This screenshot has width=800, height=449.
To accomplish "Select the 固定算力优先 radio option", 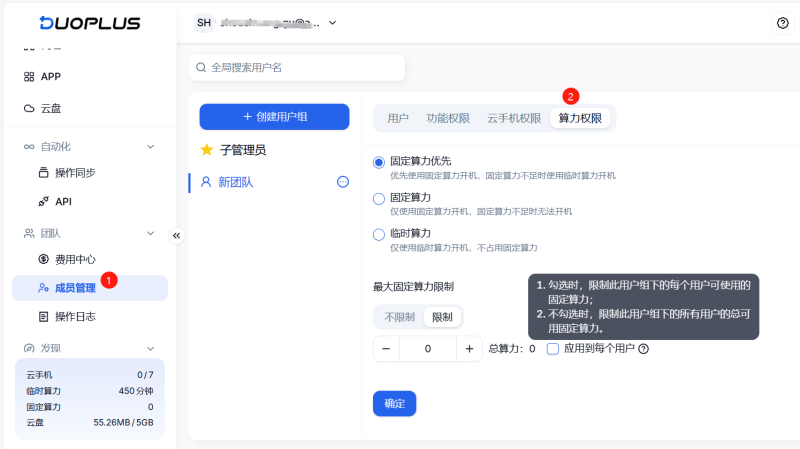I will (x=379, y=163).
